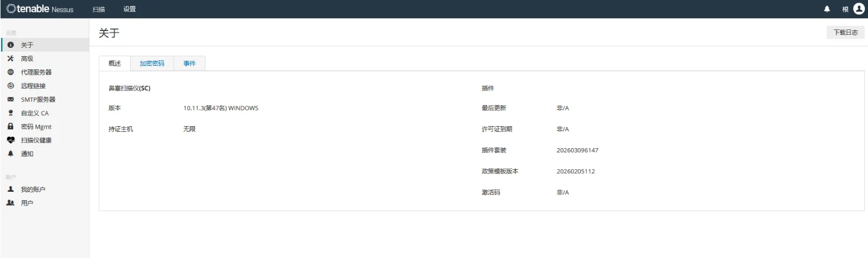Select the 概述 tab

[x=114, y=64]
